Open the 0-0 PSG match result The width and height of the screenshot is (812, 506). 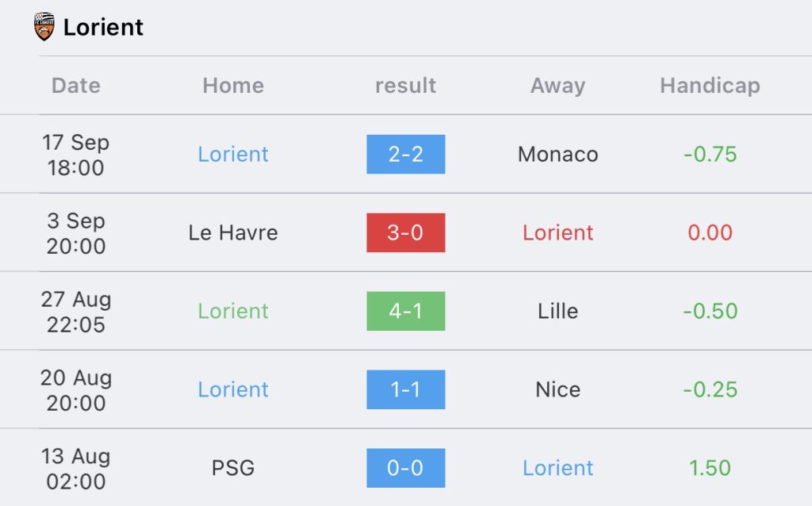point(405,468)
